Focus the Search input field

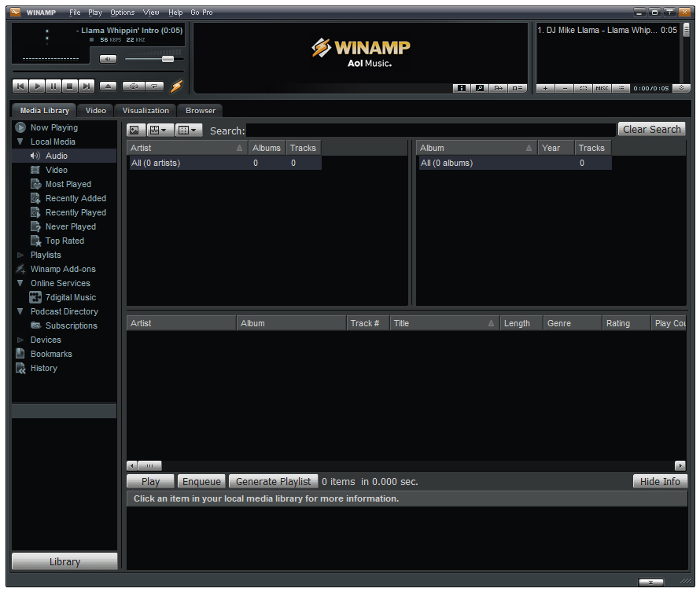click(431, 131)
